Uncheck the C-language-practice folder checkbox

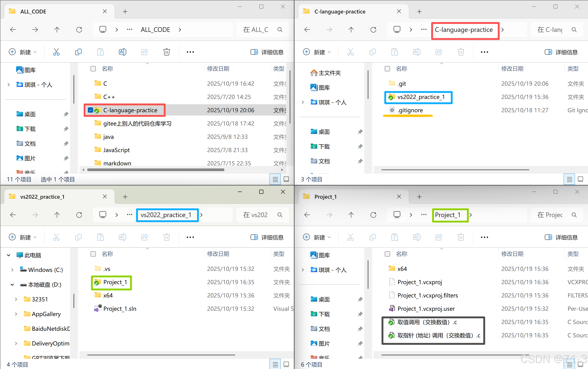91,110
